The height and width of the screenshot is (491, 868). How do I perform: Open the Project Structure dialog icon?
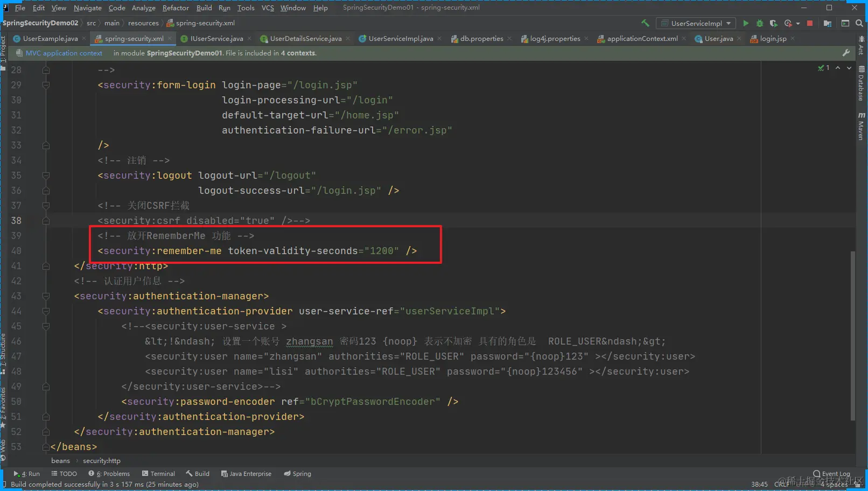[828, 23]
